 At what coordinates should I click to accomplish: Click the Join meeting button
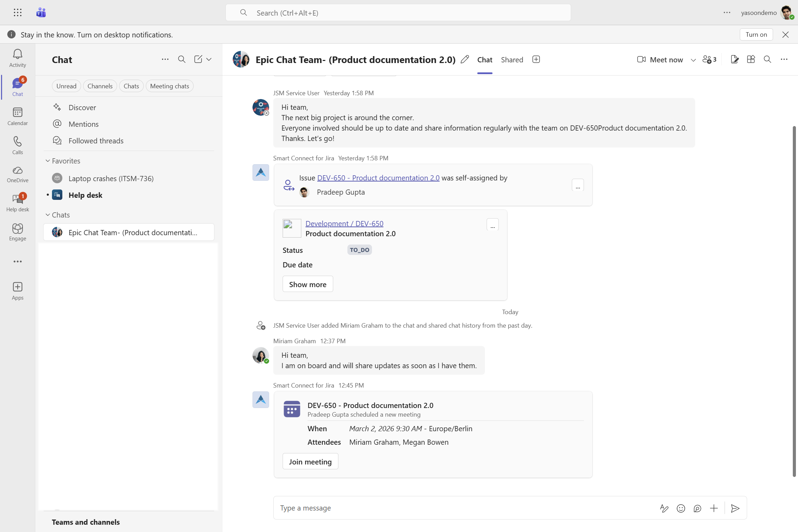[310, 461]
